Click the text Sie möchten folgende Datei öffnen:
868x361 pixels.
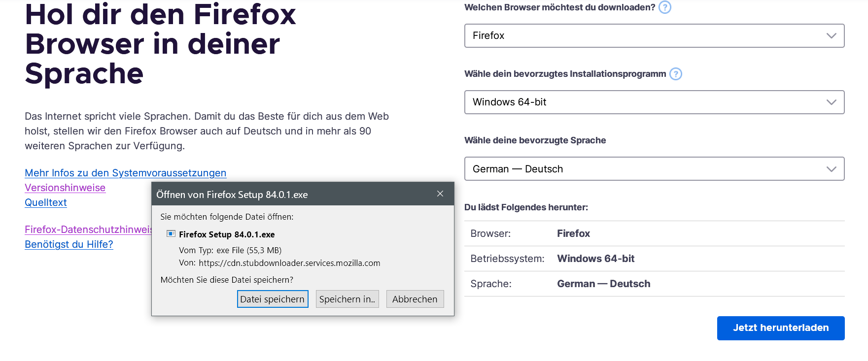(227, 217)
